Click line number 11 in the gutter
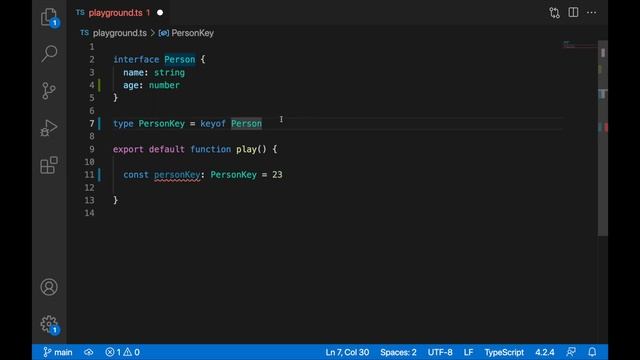Image resolution: width=640 pixels, height=360 pixels. (89, 175)
